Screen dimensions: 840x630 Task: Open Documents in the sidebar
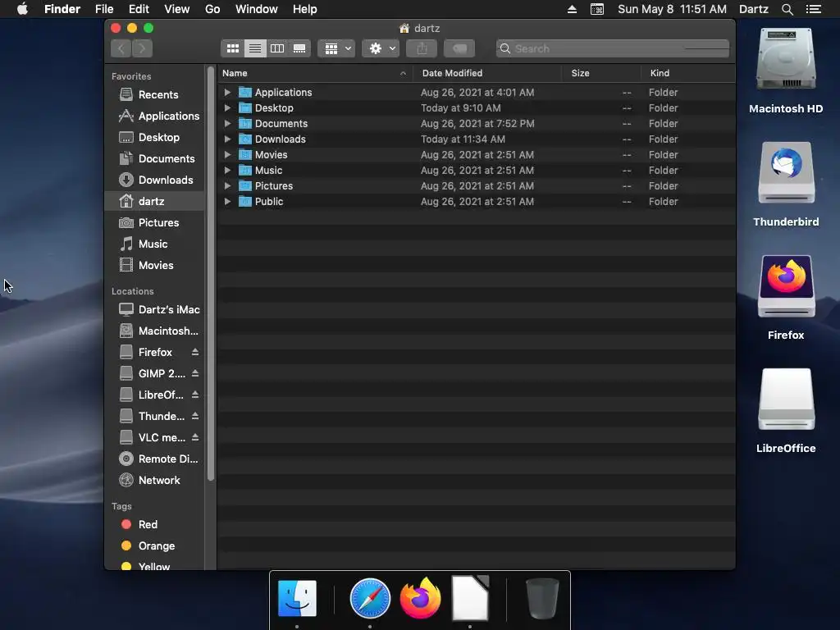pyautogui.click(x=155, y=159)
